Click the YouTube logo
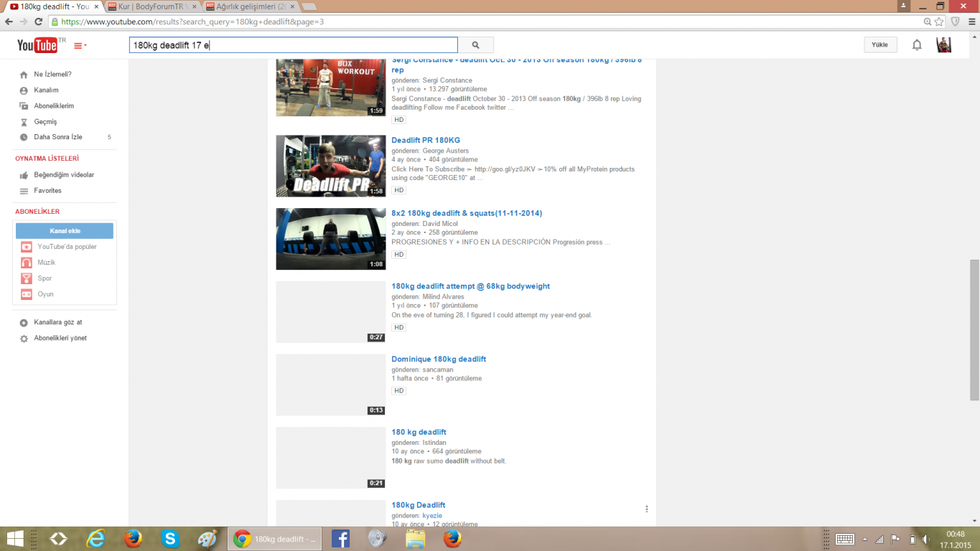Screen dimensions: 980x551 (37, 45)
